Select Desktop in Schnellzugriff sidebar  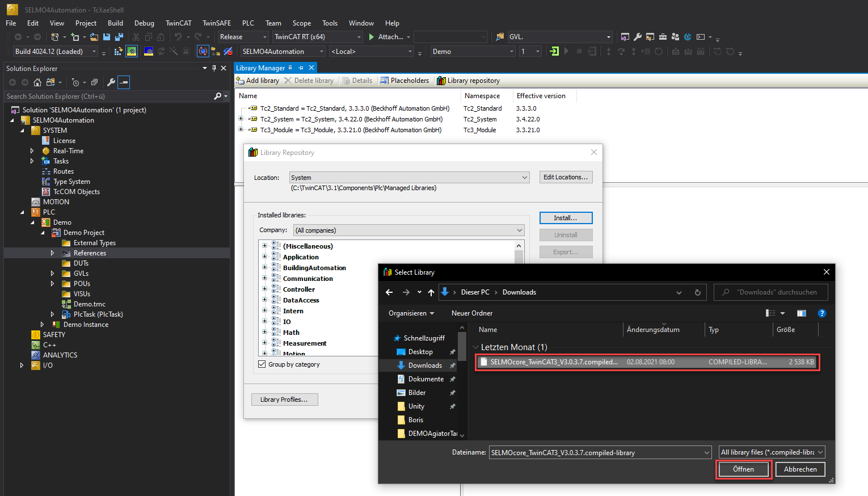pos(420,352)
